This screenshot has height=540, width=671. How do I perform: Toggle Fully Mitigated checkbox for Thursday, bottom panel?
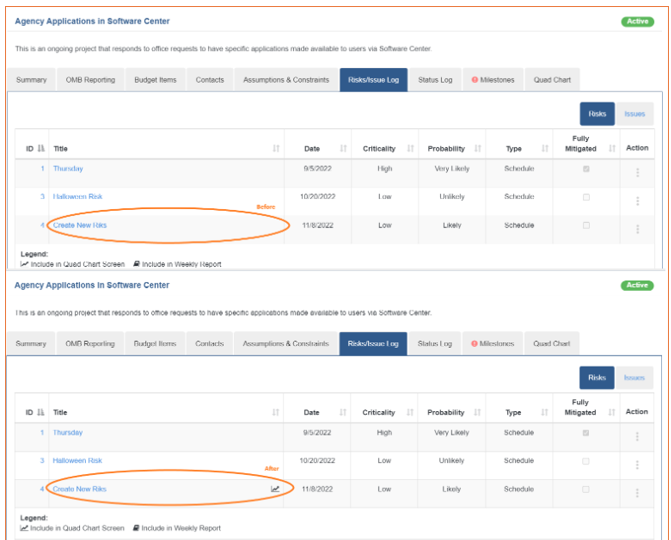586,433
